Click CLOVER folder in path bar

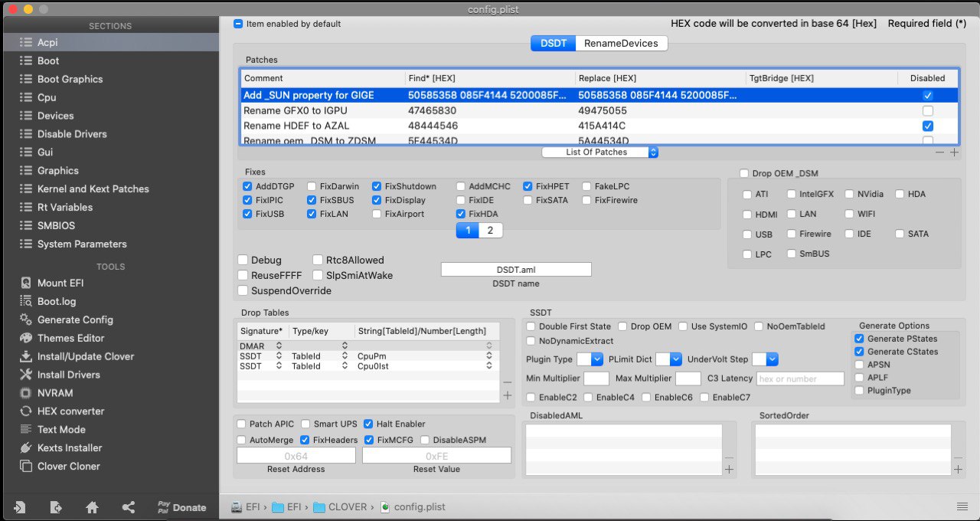(x=341, y=506)
